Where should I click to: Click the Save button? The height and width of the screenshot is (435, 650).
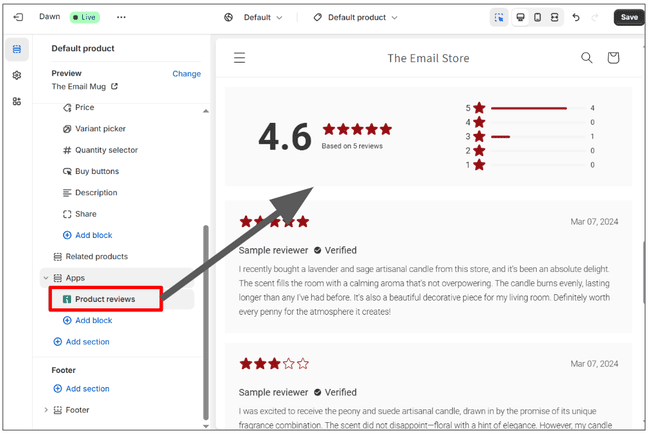coord(628,17)
